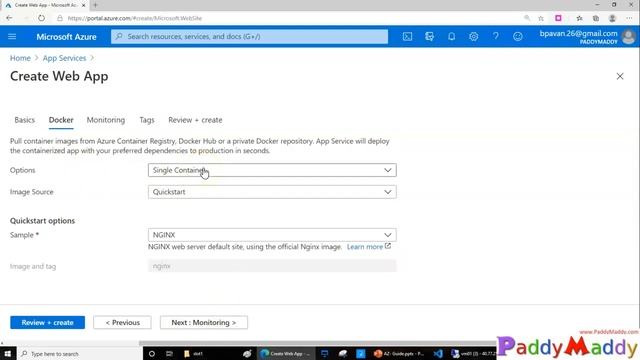Click Next : Monitoring button
This screenshot has height=360, width=640.
coord(204,322)
